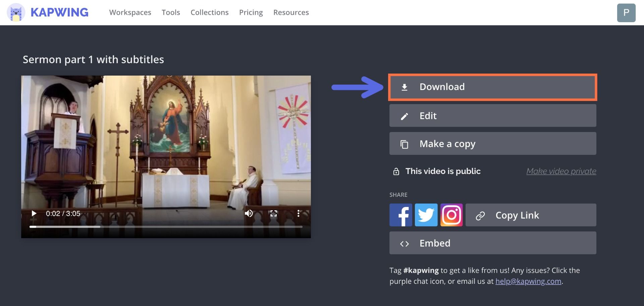
Task: Mute the video volume
Action: click(x=249, y=214)
